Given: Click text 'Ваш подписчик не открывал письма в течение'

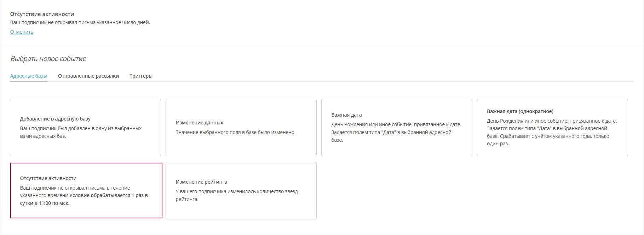Looking at the screenshot, I should 75,188.
